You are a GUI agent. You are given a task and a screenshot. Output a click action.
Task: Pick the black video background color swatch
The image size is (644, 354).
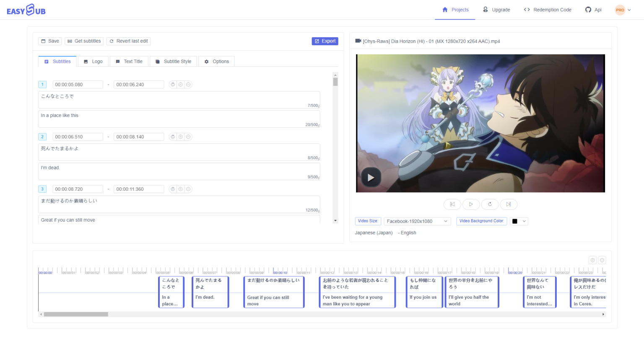point(515,221)
